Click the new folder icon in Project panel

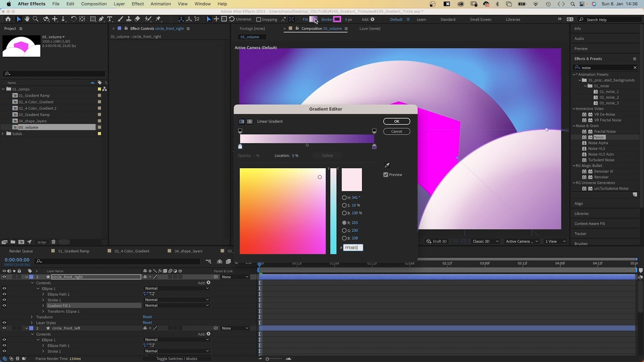tap(13, 242)
